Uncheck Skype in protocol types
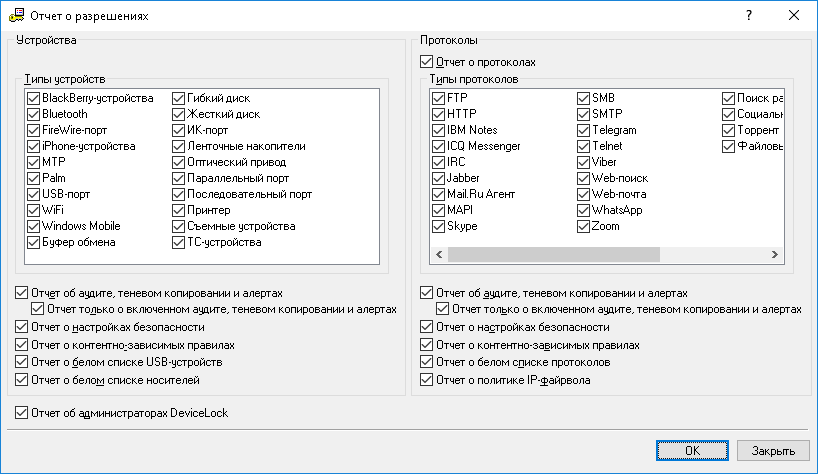 point(438,226)
